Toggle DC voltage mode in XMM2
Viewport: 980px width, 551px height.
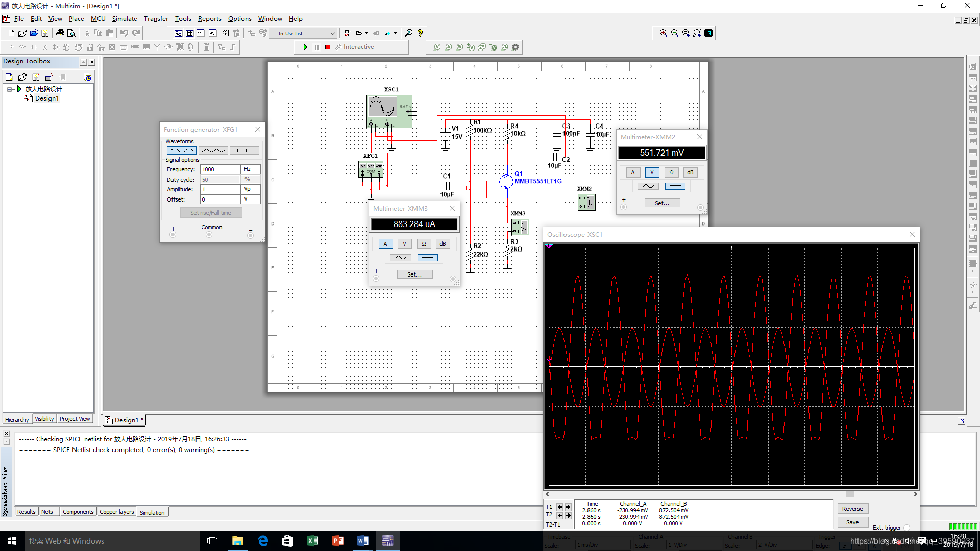click(674, 186)
